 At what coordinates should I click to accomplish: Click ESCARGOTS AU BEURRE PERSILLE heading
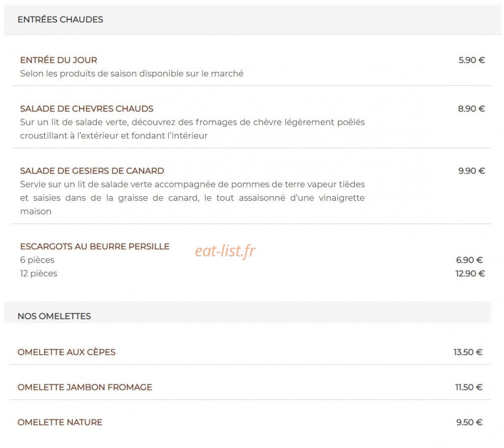click(x=94, y=247)
